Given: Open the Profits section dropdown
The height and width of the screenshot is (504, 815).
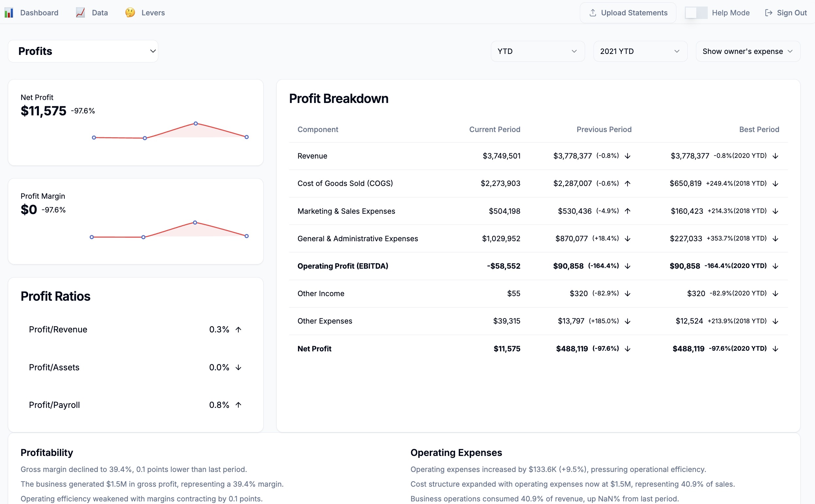Looking at the screenshot, I should click(83, 51).
